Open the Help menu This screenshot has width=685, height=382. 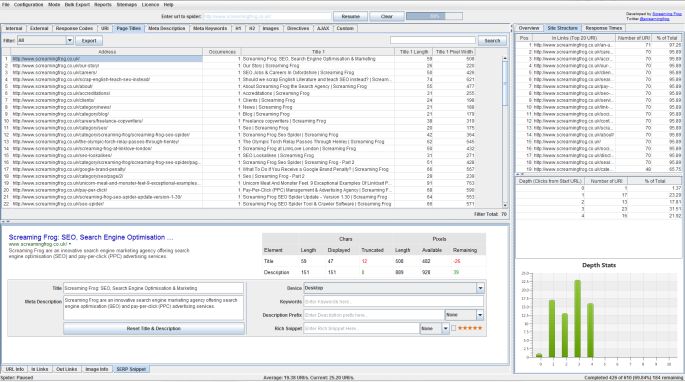(x=169, y=4)
